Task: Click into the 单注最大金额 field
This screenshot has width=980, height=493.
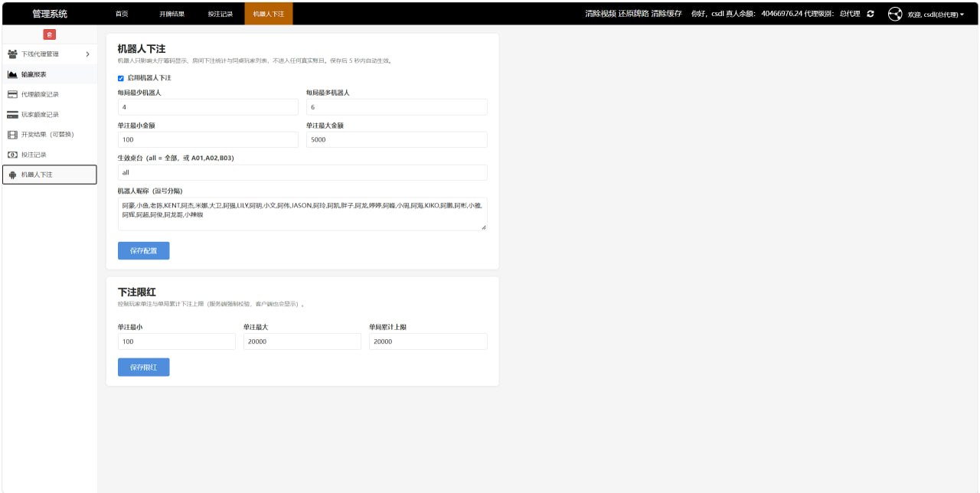Action: tap(397, 139)
